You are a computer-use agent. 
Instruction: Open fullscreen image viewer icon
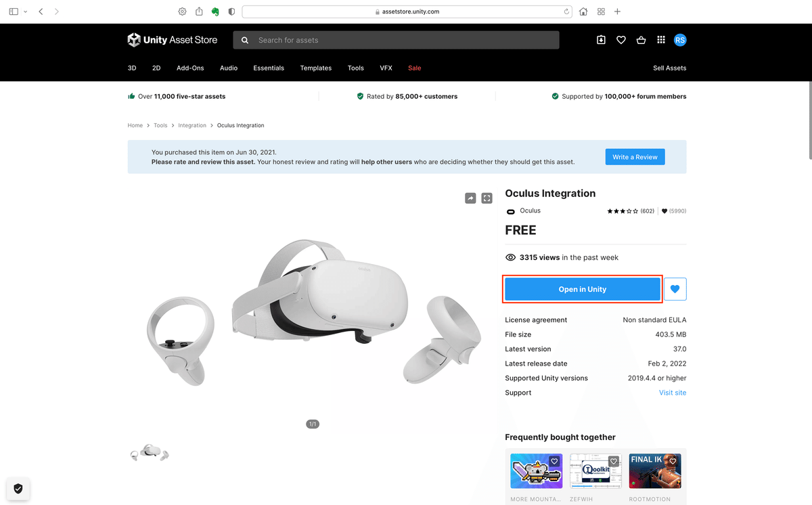[x=487, y=198]
